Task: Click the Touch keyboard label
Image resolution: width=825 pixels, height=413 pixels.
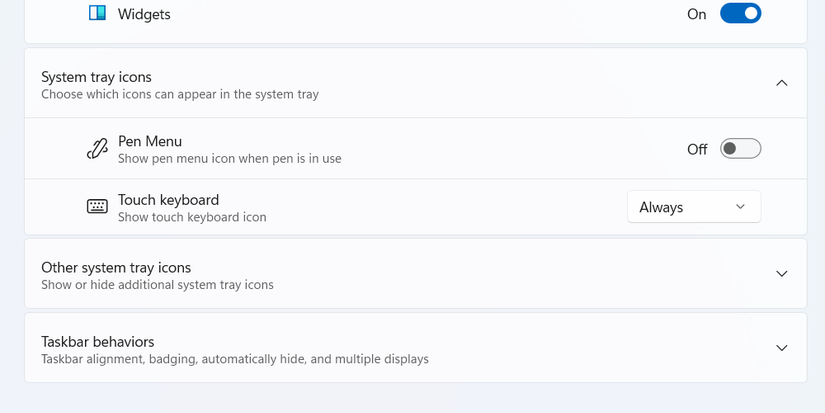Action: [x=168, y=199]
